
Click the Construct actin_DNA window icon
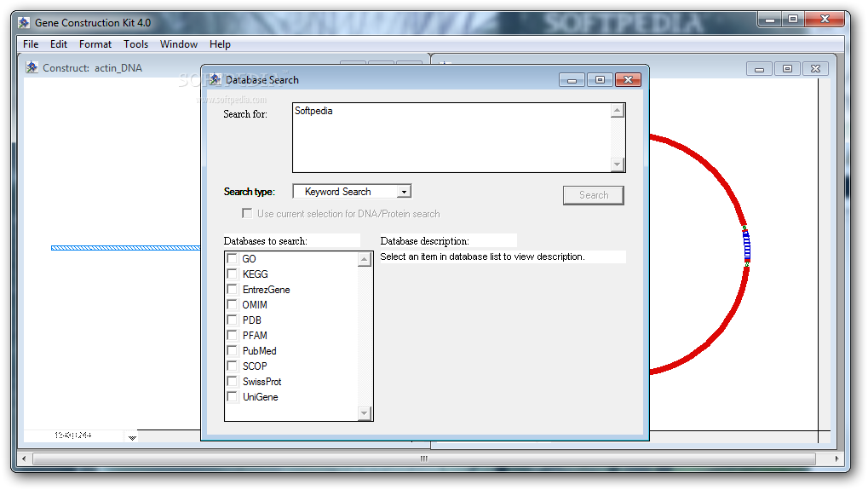pyautogui.click(x=32, y=67)
